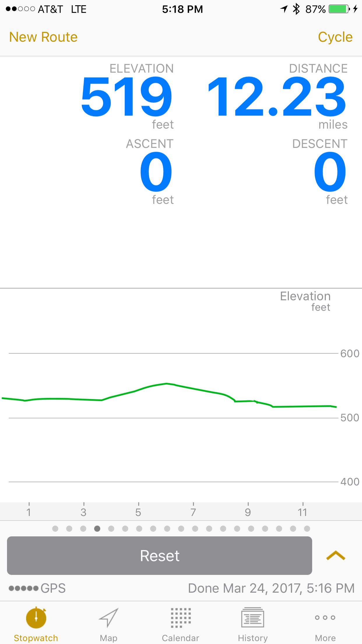Open the Calendar grid tab
The image size is (362, 644).
click(x=181, y=618)
